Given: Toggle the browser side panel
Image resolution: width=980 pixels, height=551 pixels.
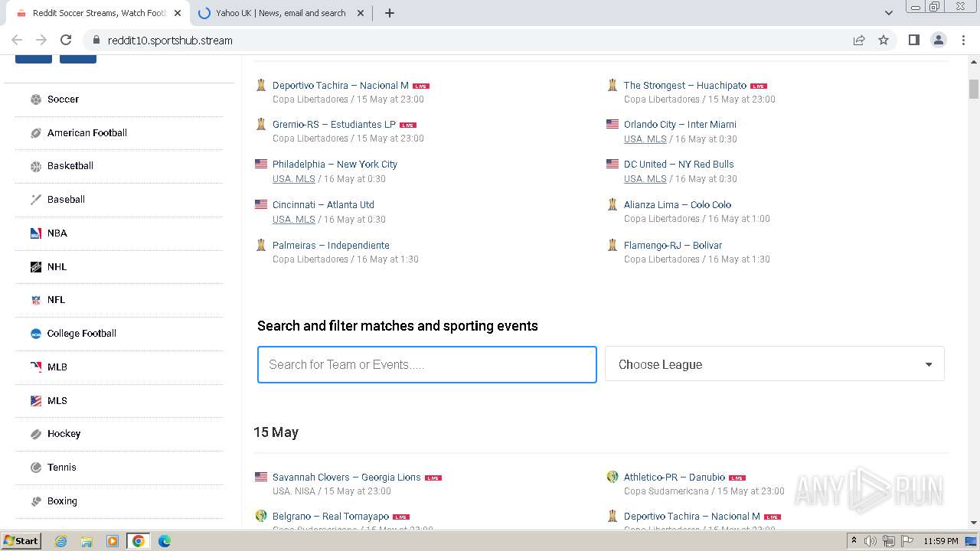Looking at the screenshot, I should point(913,41).
